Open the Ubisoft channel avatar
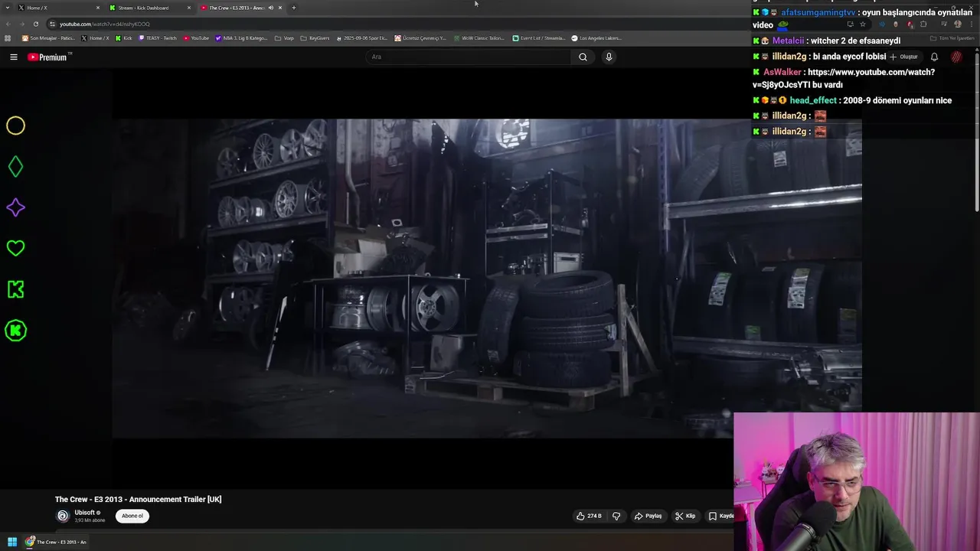Image resolution: width=980 pixels, height=551 pixels. click(63, 516)
